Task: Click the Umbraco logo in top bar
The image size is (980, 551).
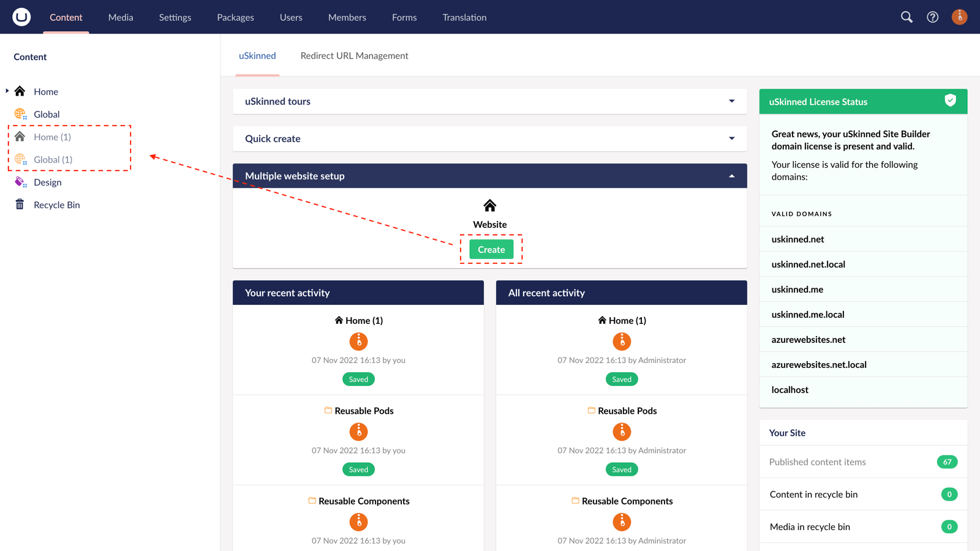Action: (21, 17)
